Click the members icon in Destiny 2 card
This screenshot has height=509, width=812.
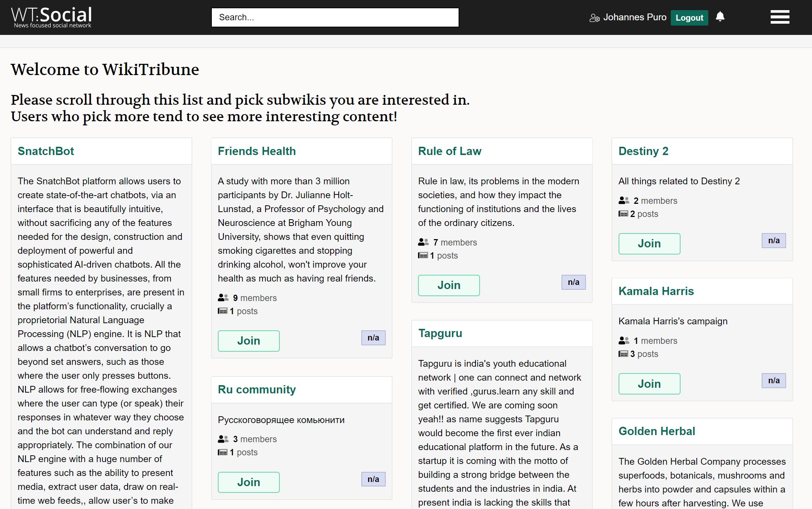point(624,200)
